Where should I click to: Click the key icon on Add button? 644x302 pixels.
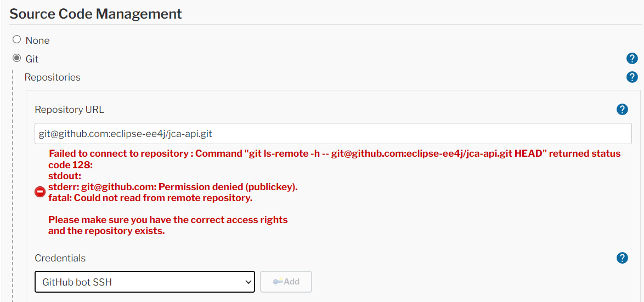[x=278, y=282]
